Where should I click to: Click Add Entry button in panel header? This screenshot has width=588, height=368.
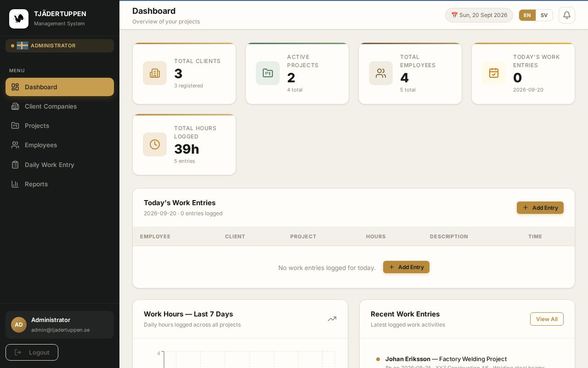[540, 208]
